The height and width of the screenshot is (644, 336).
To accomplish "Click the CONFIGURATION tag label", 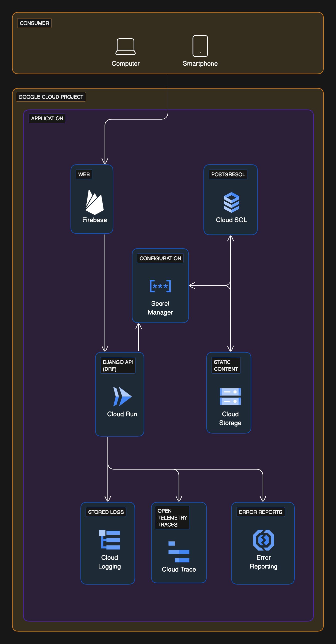I will click(160, 258).
